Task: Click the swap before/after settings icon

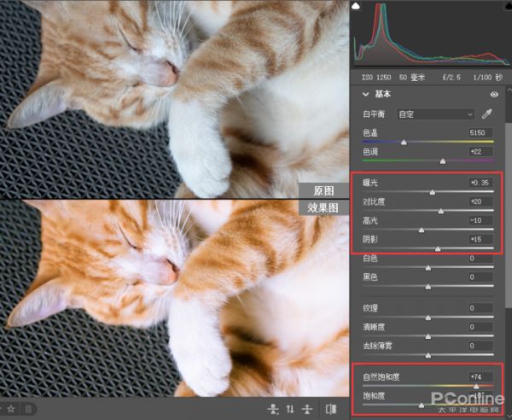Action: tap(290, 410)
